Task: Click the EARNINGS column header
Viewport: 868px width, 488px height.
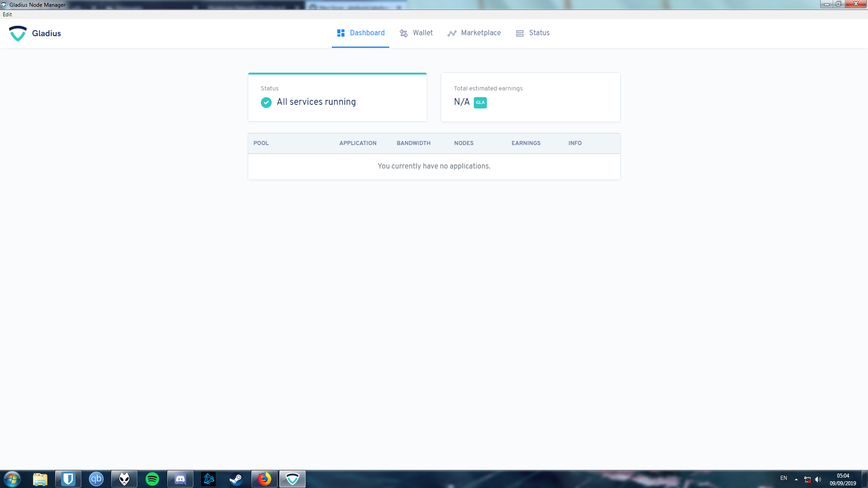Action: click(x=526, y=143)
